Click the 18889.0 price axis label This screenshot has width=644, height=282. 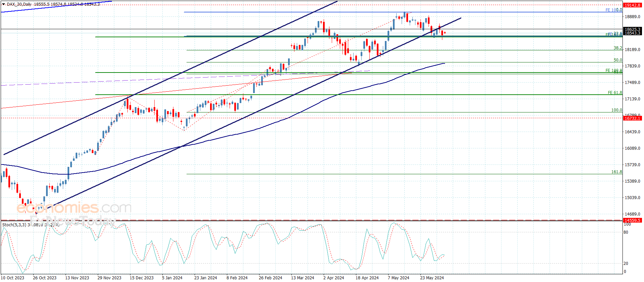[632, 17]
